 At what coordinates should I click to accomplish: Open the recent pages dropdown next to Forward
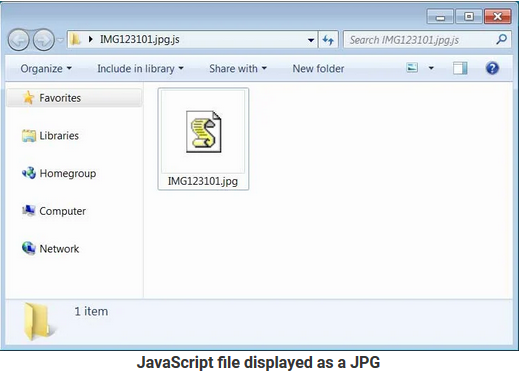[60, 40]
